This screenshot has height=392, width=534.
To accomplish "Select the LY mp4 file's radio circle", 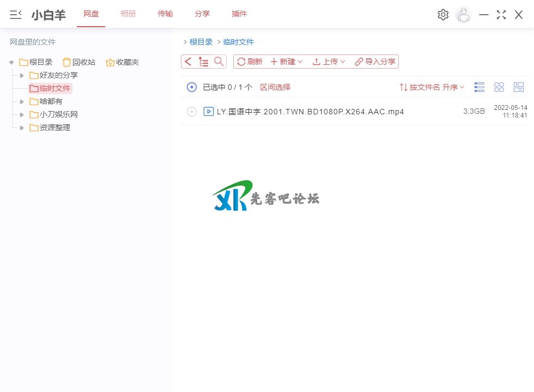I will point(191,112).
